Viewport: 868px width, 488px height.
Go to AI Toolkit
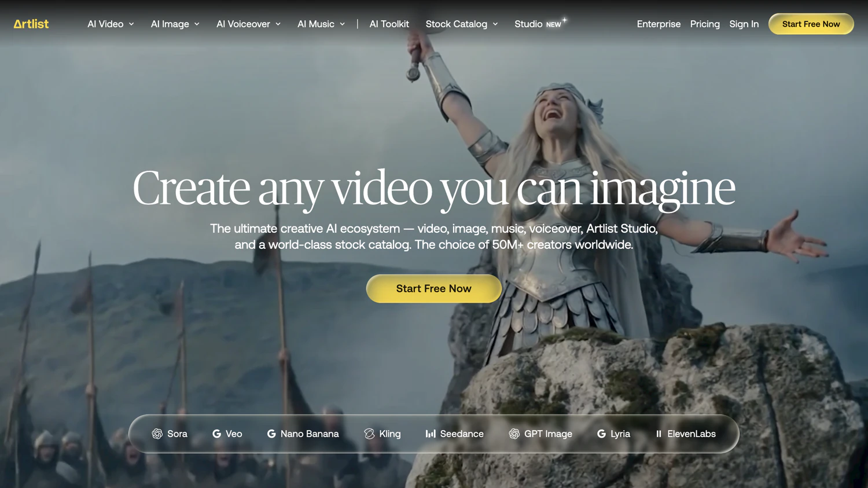click(x=389, y=24)
